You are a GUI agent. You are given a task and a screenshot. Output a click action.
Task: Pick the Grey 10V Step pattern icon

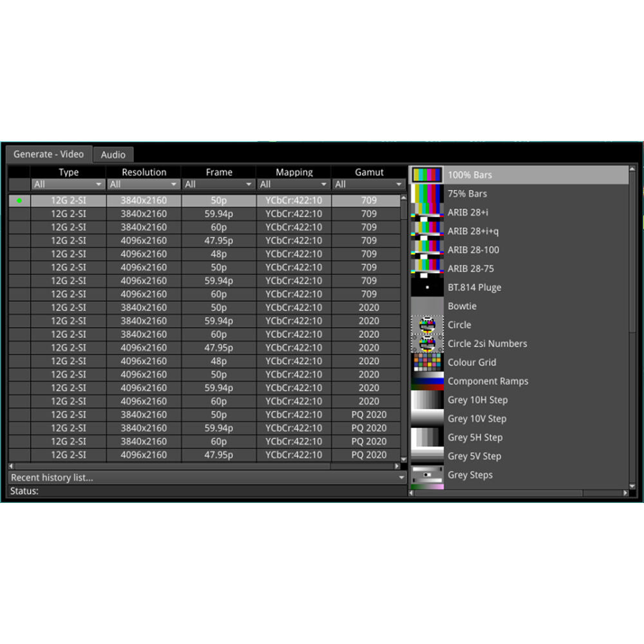pyautogui.click(x=427, y=419)
